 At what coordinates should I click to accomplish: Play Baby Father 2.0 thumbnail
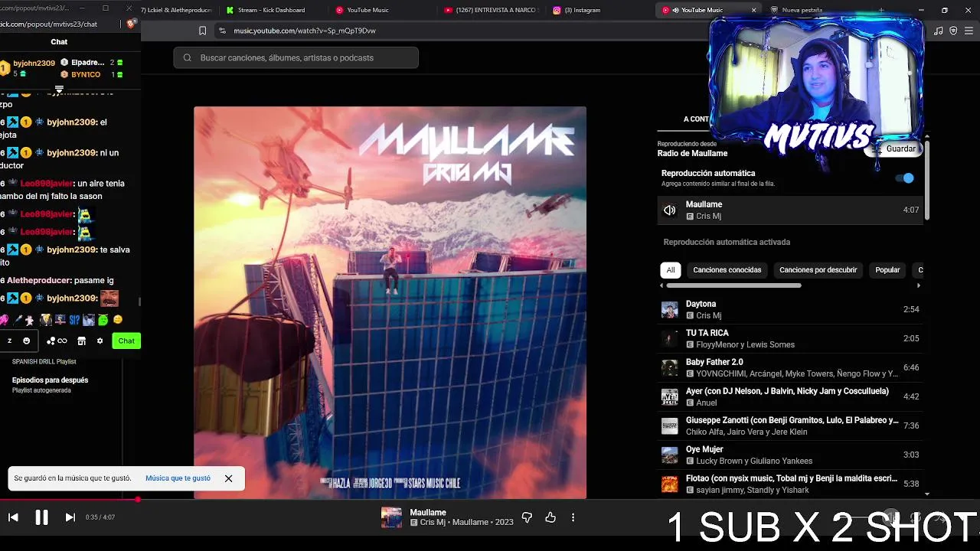click(x=670, y=368)
